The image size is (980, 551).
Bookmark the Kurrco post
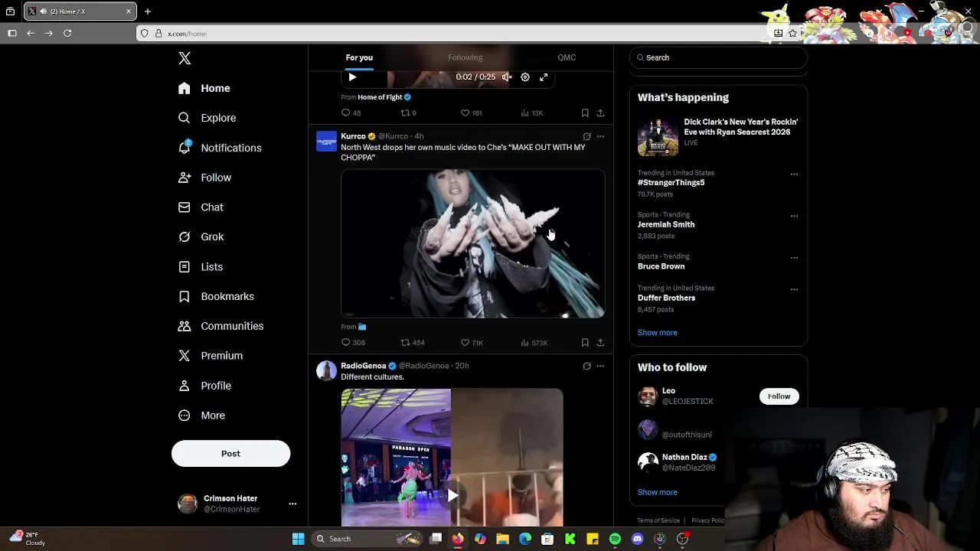(585, 343)
